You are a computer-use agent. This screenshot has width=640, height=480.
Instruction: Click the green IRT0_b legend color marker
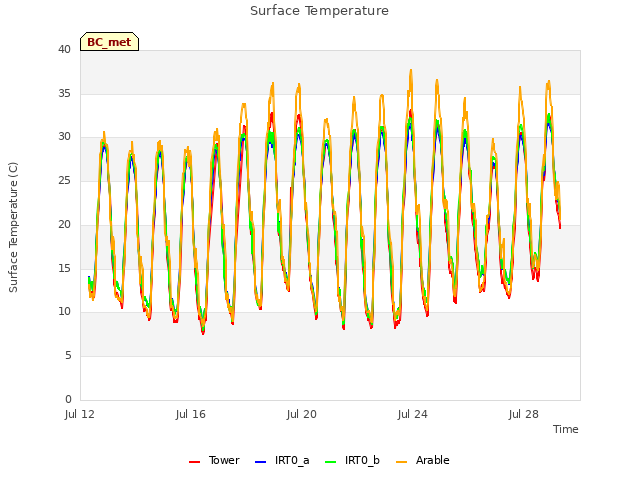331,462
